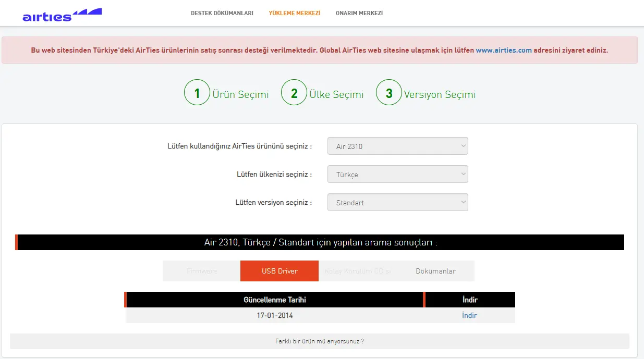Click the Güncellenme Tarihi column header
The height and width of the screenshot is (359, 644).
coord(275,300)
